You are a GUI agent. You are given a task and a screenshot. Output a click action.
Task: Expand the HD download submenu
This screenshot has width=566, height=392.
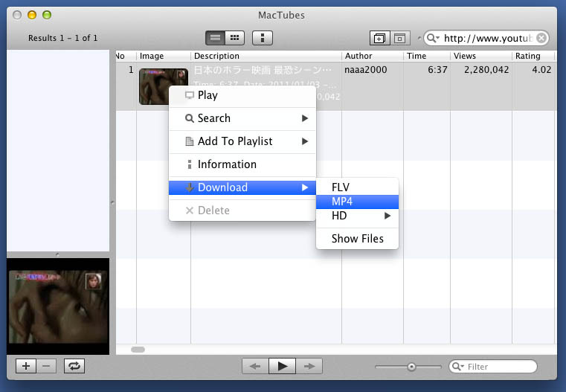click(357, 216)
